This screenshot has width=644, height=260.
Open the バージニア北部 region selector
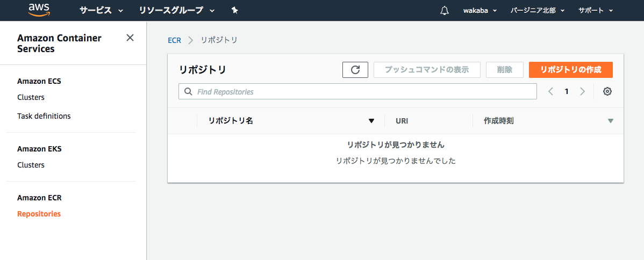(536, 11)
